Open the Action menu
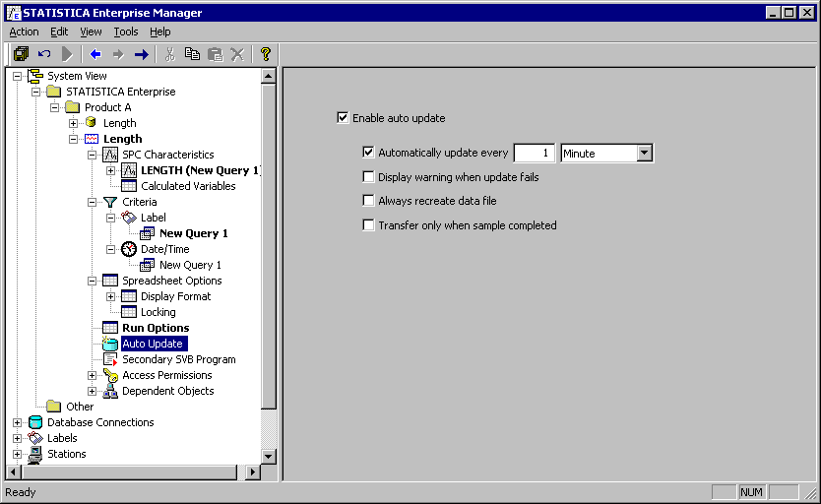Image resolution: width=821 pixels, height=504 pixels. click(x=24, y=31)
